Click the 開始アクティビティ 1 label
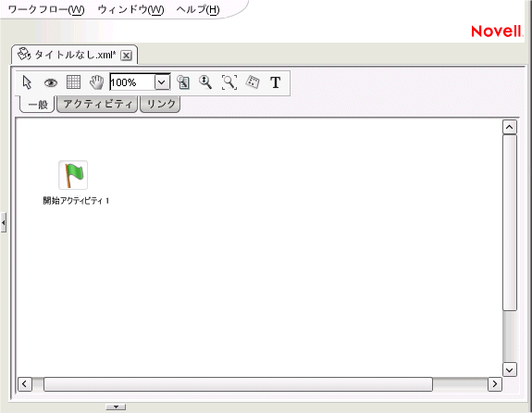 (76, 201)
